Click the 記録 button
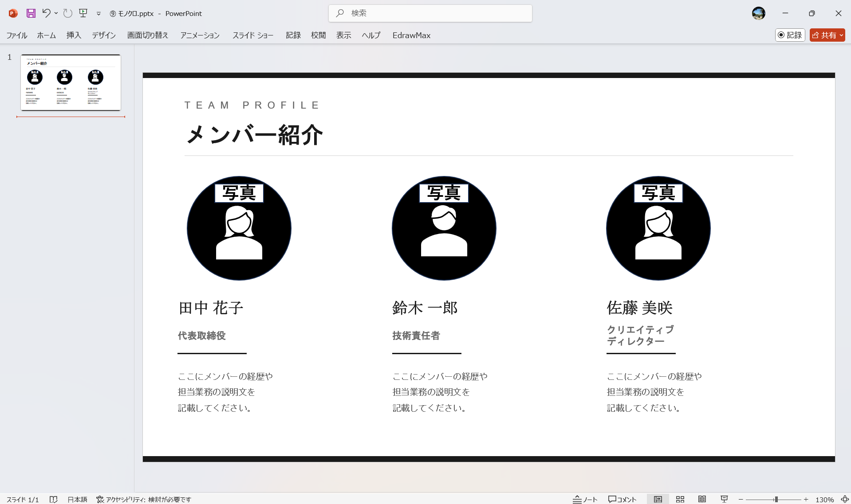This screenshot has height=504, width=851. pos(790,35)
